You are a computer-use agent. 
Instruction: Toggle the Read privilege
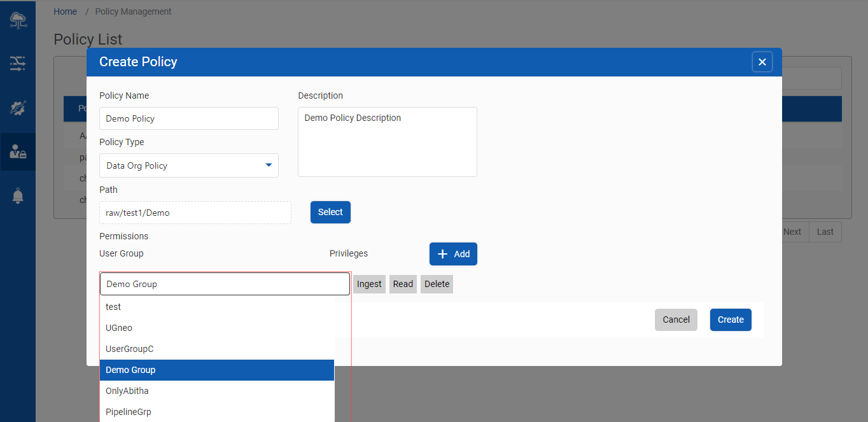point(403,284)
